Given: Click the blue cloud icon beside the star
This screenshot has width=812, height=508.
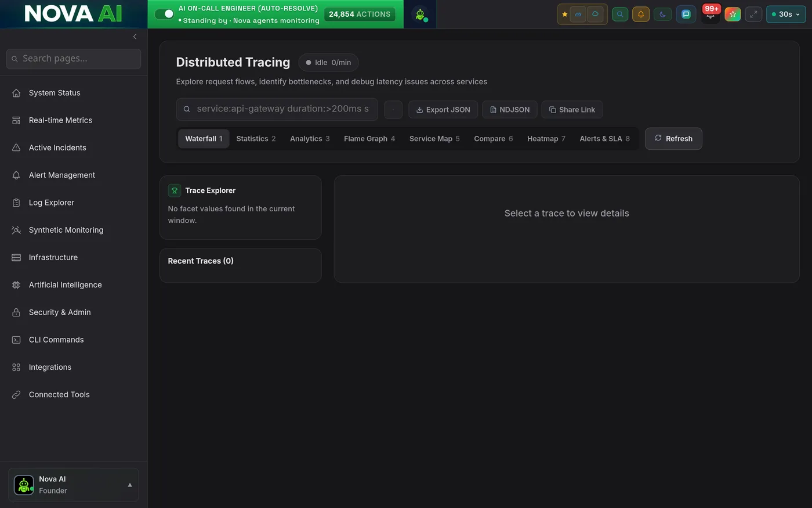Looking at the screenshot, I should pos(578,15).
